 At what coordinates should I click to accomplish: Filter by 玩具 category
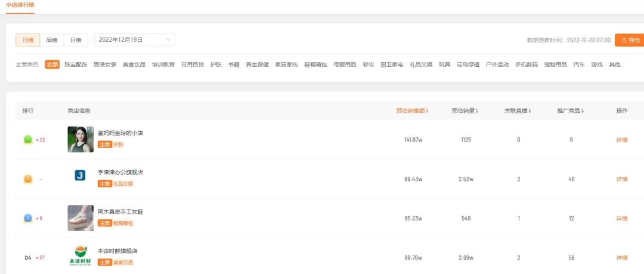point(444,64)
